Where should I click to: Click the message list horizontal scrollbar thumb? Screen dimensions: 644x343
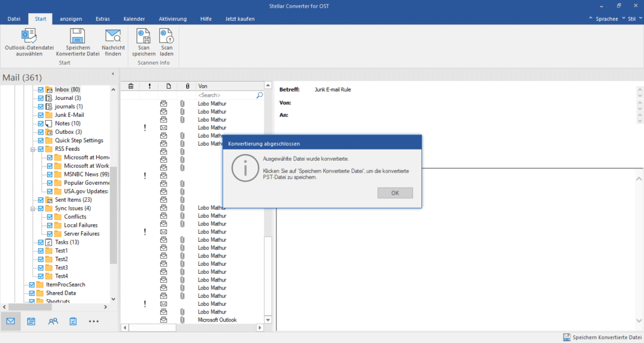tap(152, 327)
